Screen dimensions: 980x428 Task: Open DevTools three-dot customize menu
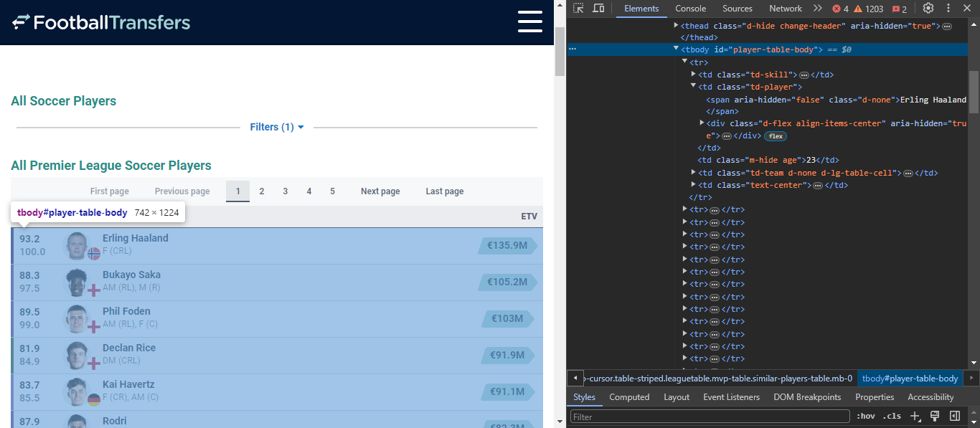pyautogui.click(x=948, y=9)
